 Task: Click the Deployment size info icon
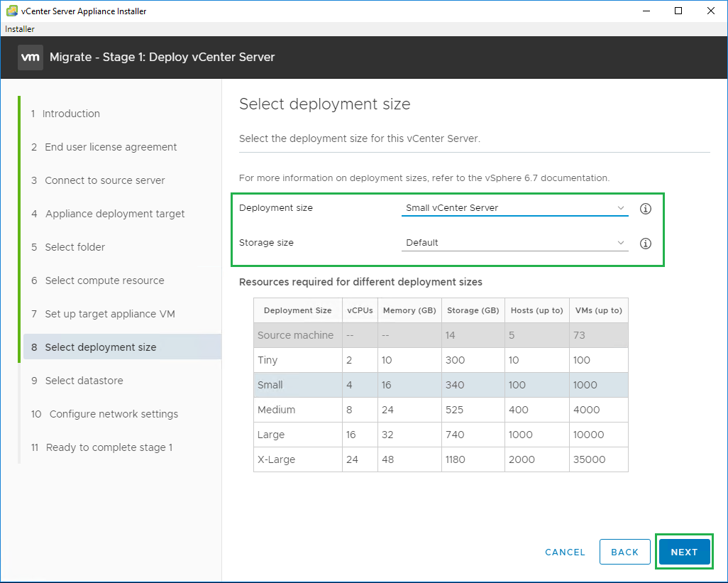click(x=645, y=209)
